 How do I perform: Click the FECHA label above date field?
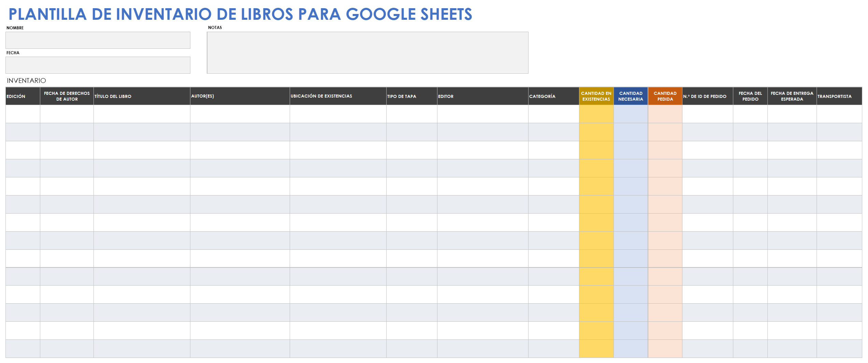(x=13, y=53)
